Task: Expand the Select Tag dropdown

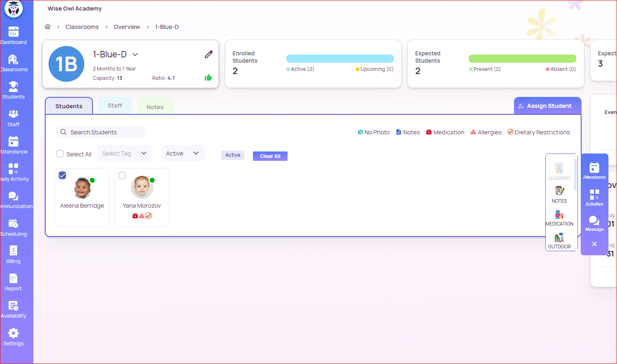Action: click(125, 153)
